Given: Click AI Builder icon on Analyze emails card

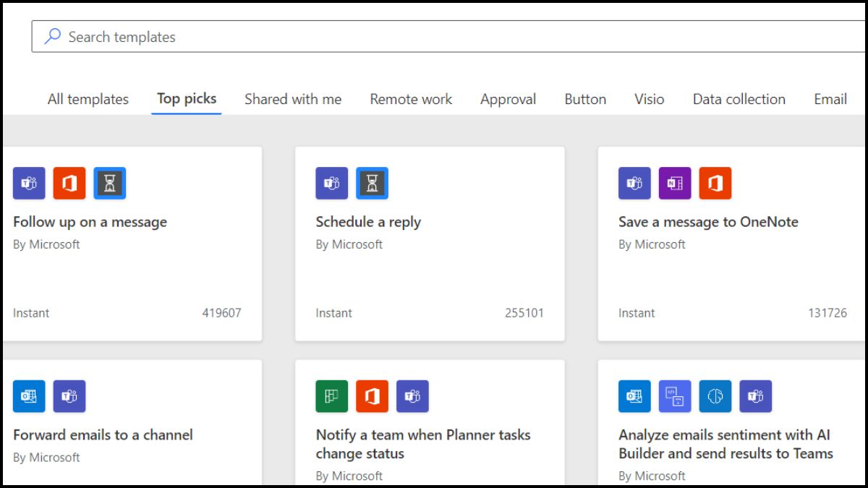Looking at the screenshot, I should 715,396.
